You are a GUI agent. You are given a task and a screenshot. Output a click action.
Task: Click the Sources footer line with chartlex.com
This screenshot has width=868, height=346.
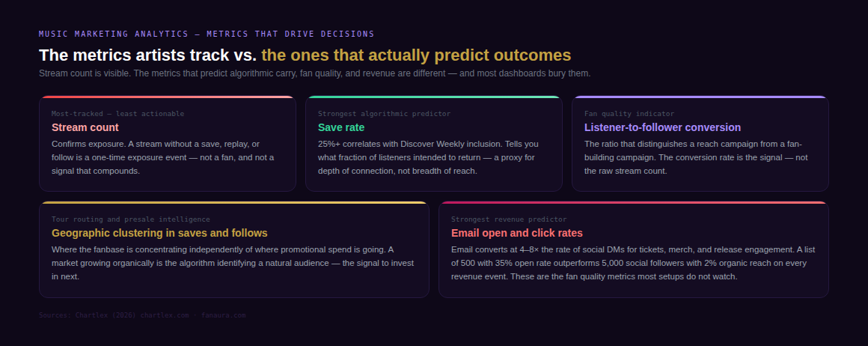coord(142,315)
